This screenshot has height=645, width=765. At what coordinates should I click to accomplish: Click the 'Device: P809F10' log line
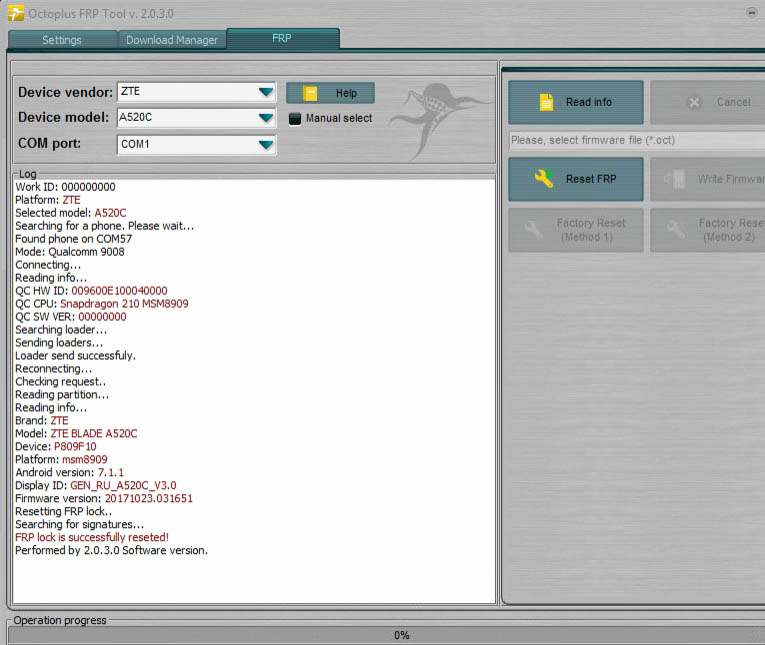(x=56, y=446)
